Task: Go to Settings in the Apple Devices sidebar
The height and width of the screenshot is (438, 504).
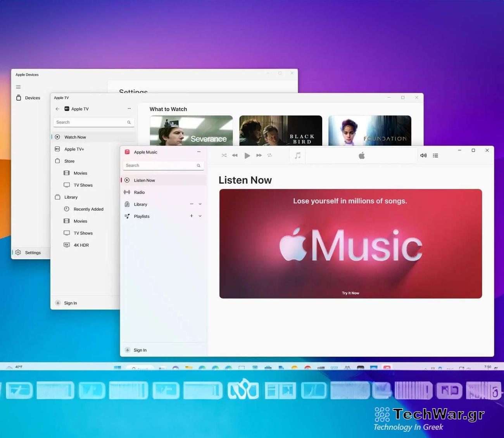Action: pos(33,253)
